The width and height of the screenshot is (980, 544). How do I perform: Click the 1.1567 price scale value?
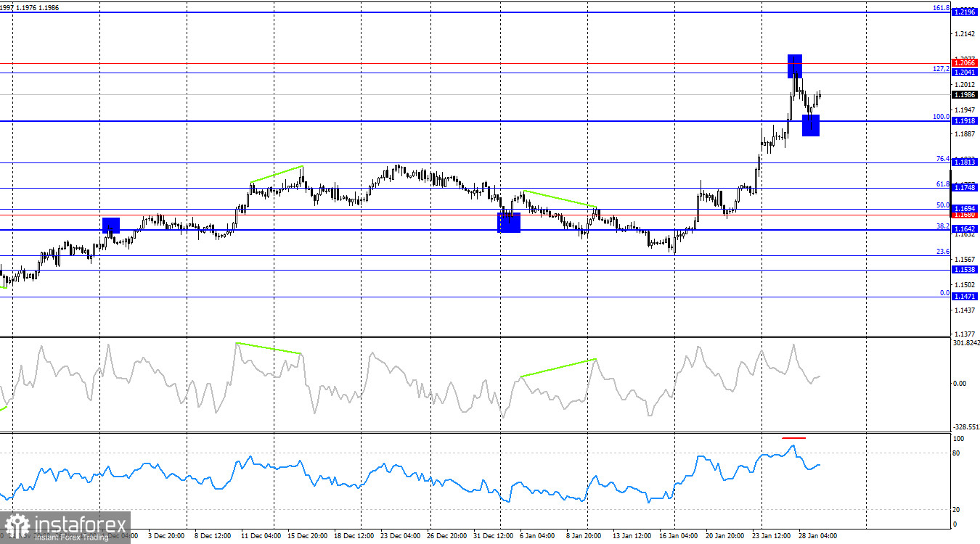pos(965,259)
